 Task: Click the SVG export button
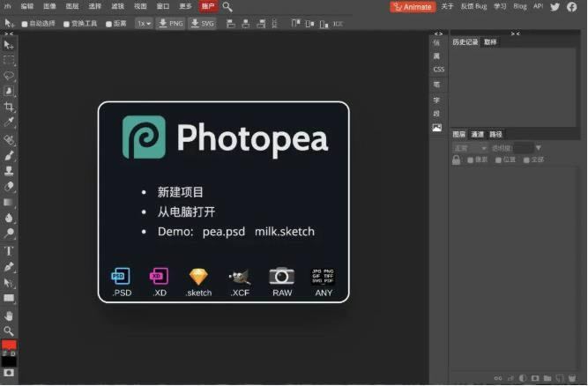tap(202, 24)
